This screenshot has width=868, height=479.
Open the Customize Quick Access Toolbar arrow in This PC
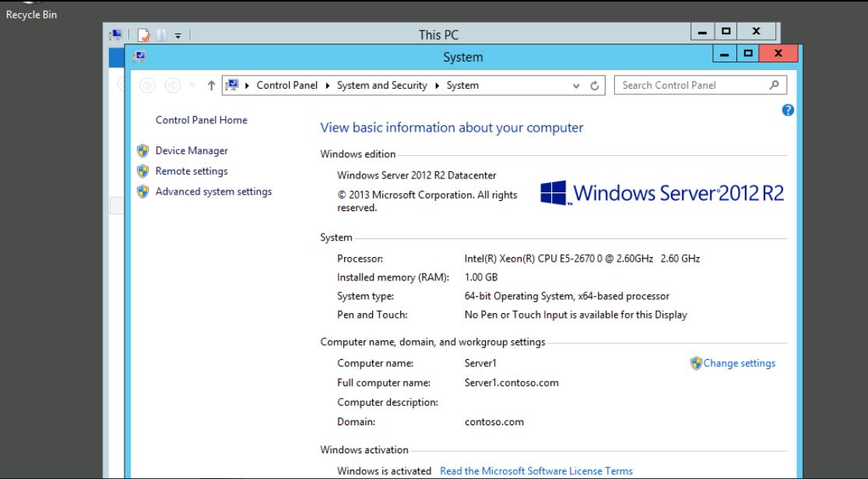(x=177, y=36)
